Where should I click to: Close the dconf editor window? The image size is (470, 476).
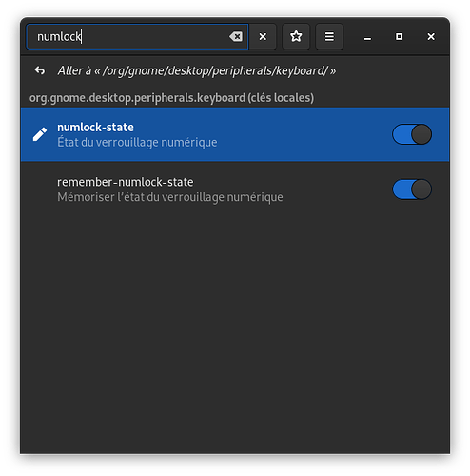click(x=431, y=37)
